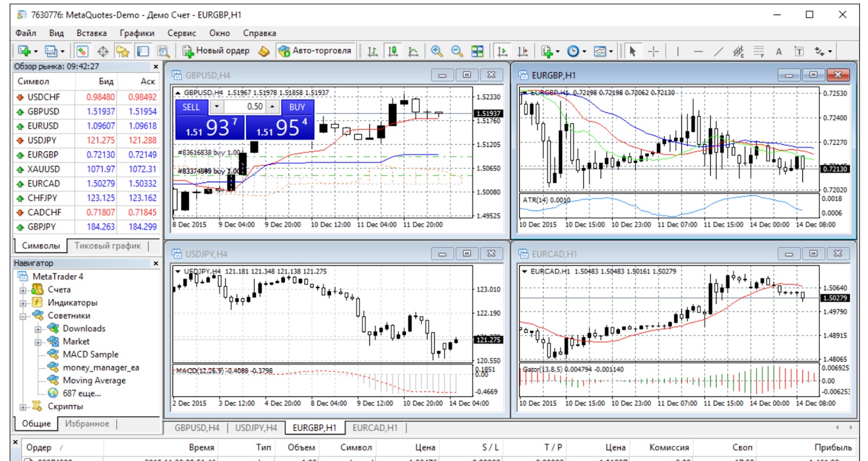
Task: Select the Horizontal Line drawing tool
Action: 698,51
